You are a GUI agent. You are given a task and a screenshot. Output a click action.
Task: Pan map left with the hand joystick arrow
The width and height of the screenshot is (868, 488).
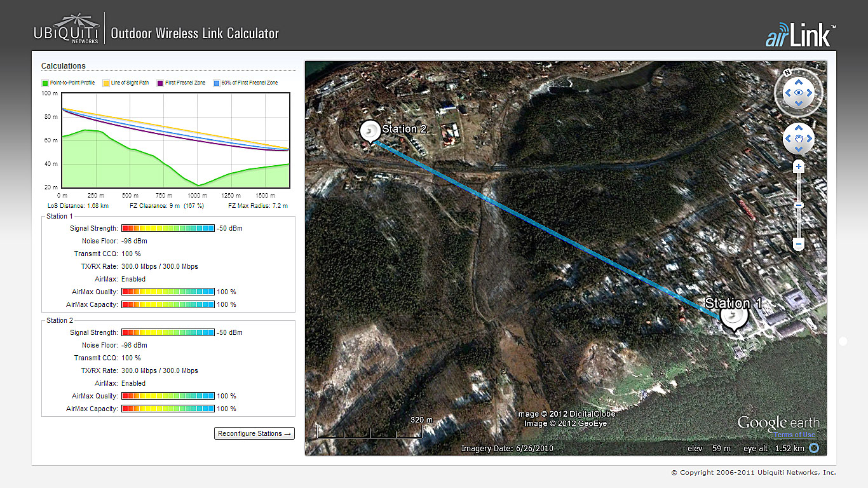(789, 138)
